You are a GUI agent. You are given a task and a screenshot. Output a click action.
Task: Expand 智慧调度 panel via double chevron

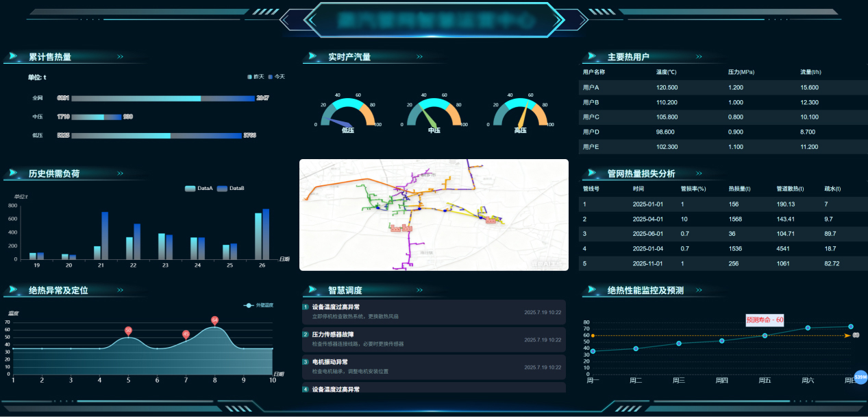point(419,290)
